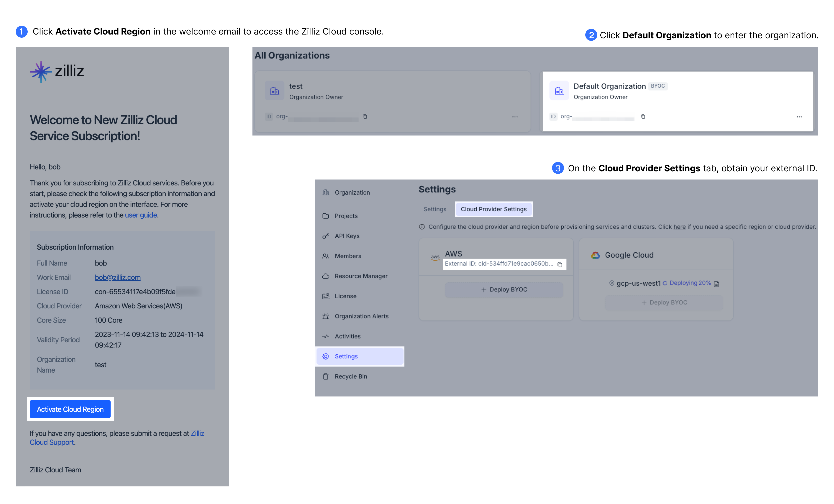Image resolution: width=834 pixels, height=504 pixels.
Task: Click the API Keys key icon
Action: click(326, 236)
